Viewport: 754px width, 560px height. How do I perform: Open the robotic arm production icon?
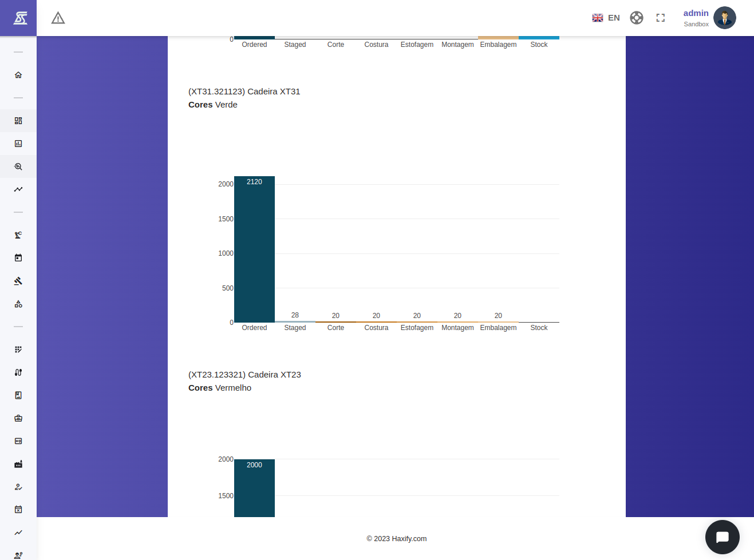click(x=18, y=235)
